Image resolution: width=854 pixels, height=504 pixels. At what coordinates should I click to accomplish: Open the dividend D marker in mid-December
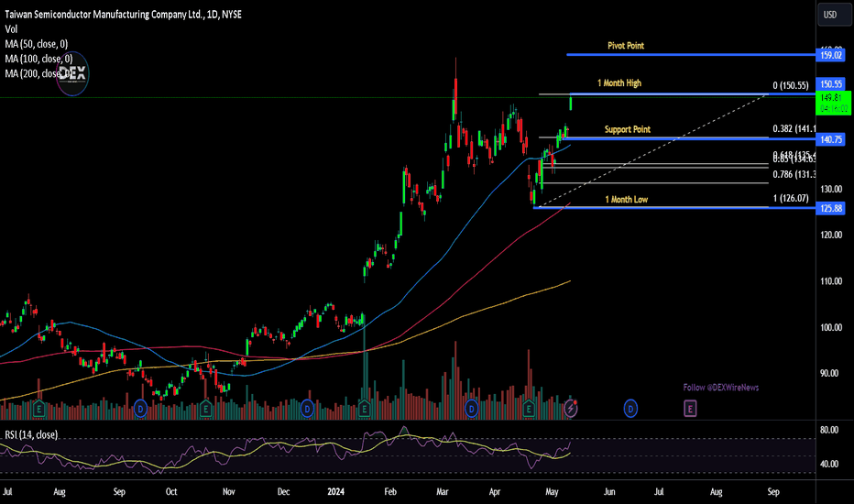[x=307, y=408]
